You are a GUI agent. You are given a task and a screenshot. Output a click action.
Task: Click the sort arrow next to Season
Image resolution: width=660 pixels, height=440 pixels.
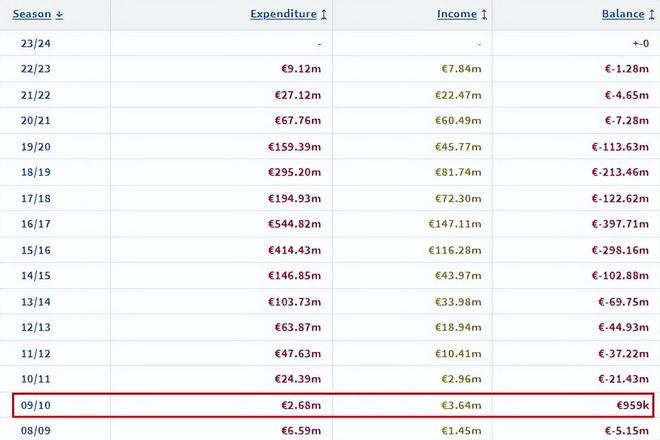pyautogui.click(x=60, y=15)
